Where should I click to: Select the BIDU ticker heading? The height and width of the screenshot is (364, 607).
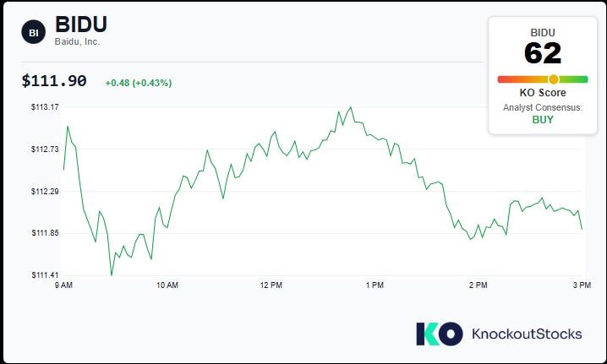coord(81,24)
